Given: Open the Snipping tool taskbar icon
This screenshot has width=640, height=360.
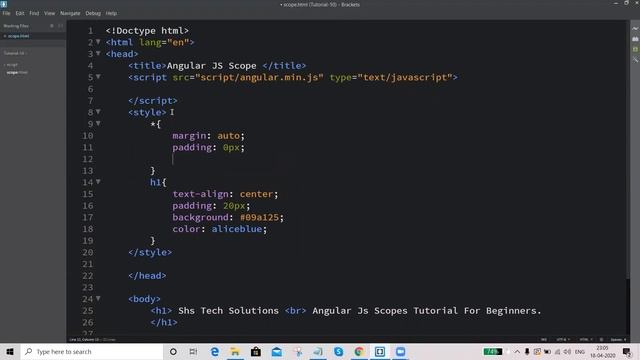Looking at the screenshot, I should pos(297,351).
